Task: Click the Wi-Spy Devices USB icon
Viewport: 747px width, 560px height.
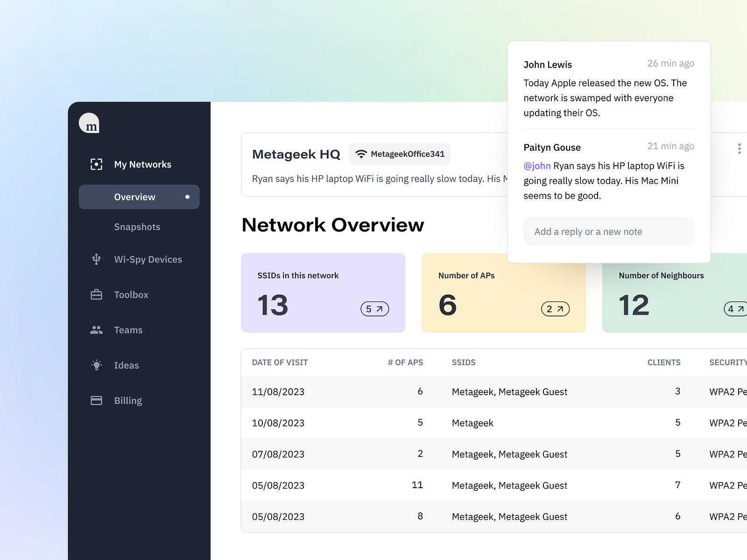Action: click(x=96, y=259)
